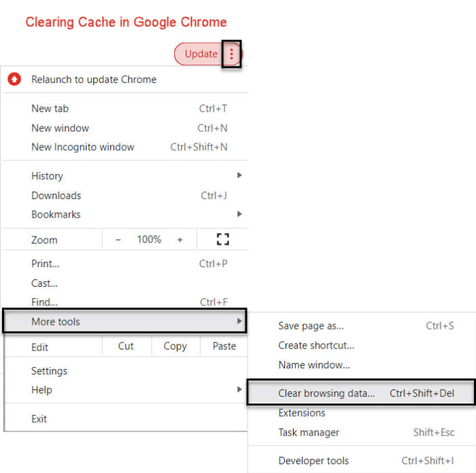Choose Find... from the menu
Image resolution: width=476 pixels, height=473 pixels.
click(x=124, y=301)
